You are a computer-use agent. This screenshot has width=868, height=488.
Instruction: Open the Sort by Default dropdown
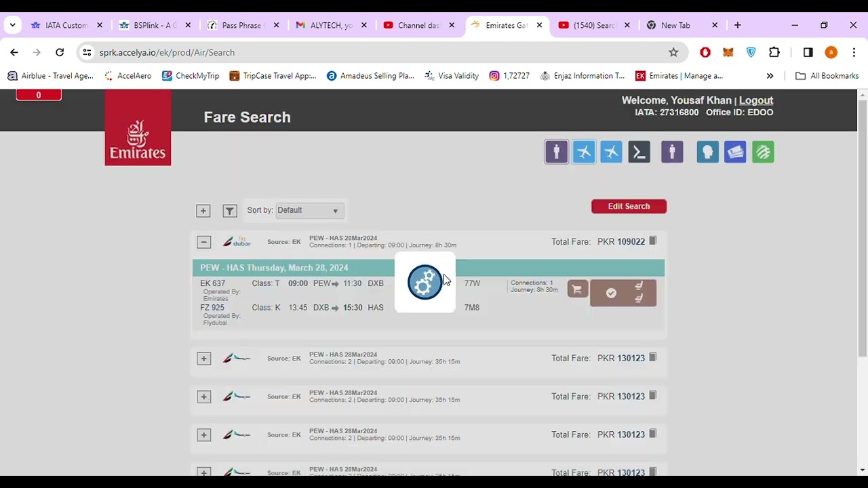(x=309, y=211)
